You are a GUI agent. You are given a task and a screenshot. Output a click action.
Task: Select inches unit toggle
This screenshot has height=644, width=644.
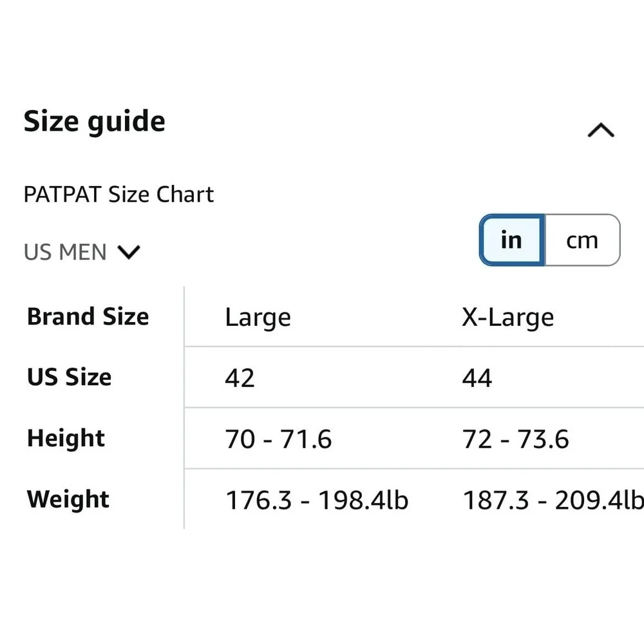[512, 240]
